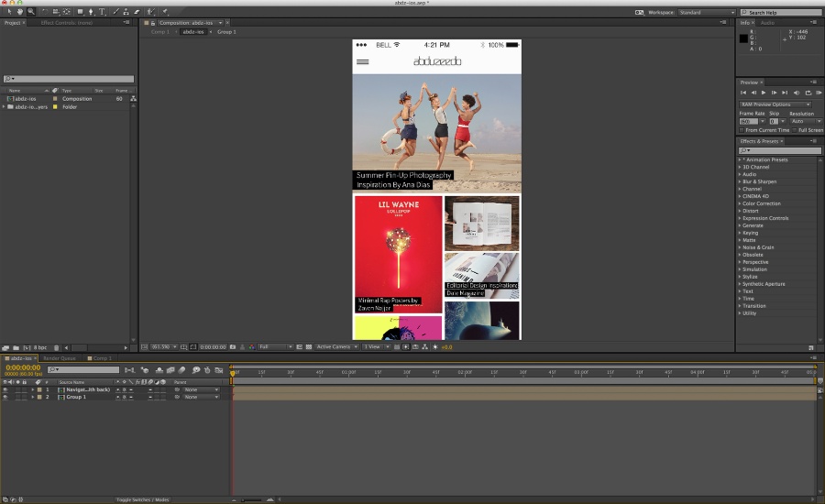Click the Effects & Presets search field

[780, 150]
